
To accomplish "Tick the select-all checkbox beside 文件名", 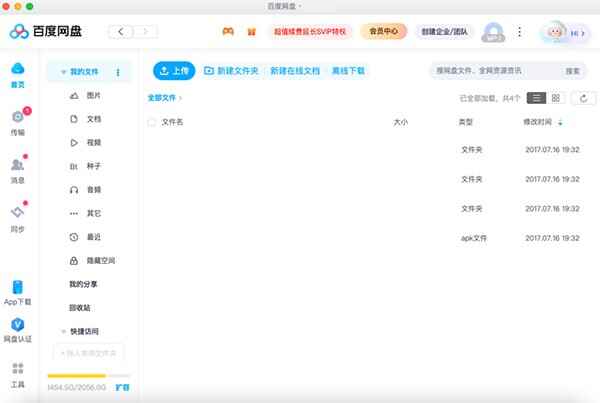I will (152, 122).
